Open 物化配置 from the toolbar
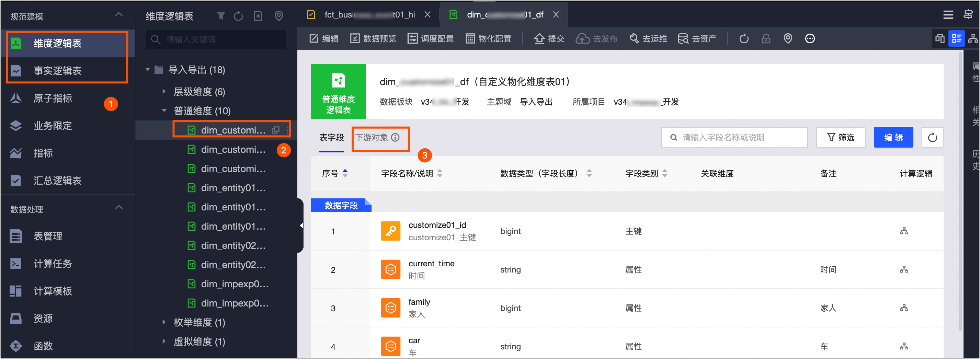 (489, 38)
